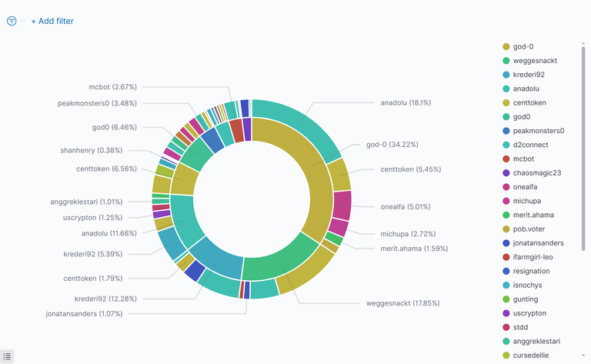Viewport: 591px width, 364px height.
Task: Select mcbot in the legend
Action: [523, 159]
